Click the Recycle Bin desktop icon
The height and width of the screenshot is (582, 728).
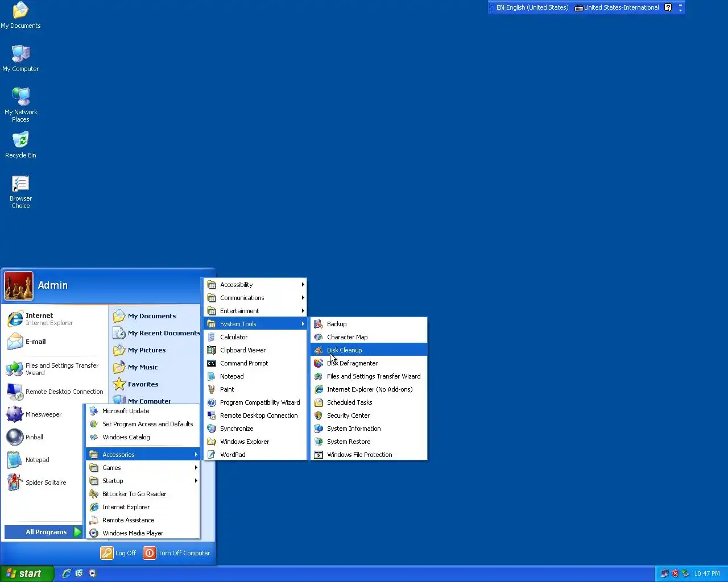[x=20, y=140]
